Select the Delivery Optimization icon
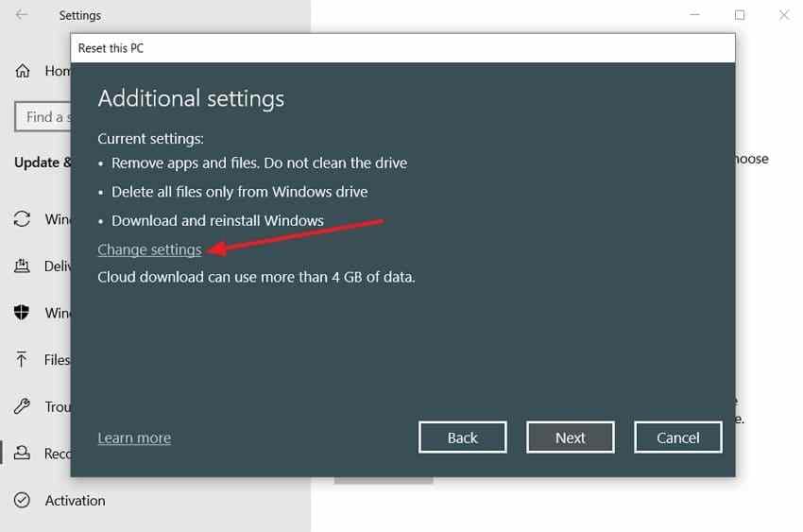Viewport: 803px width, 532px height. (x=22, y=266)
